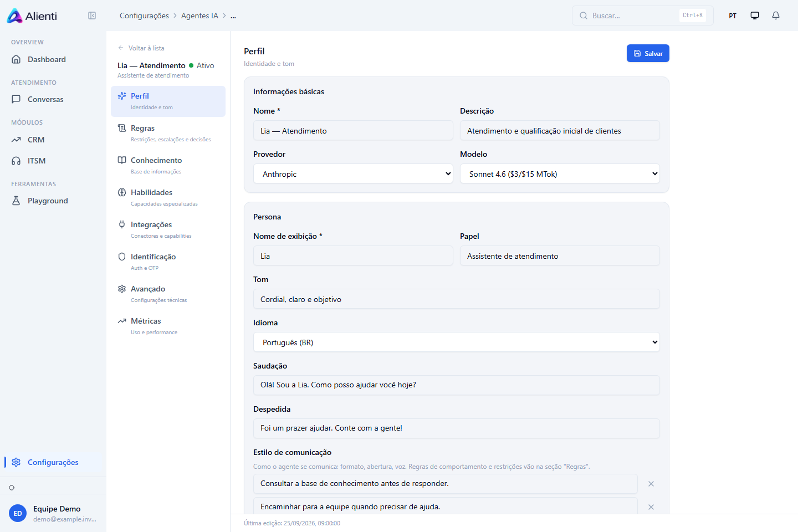
Task: Click the Saudação input field
Action: [x=457, y=385]
